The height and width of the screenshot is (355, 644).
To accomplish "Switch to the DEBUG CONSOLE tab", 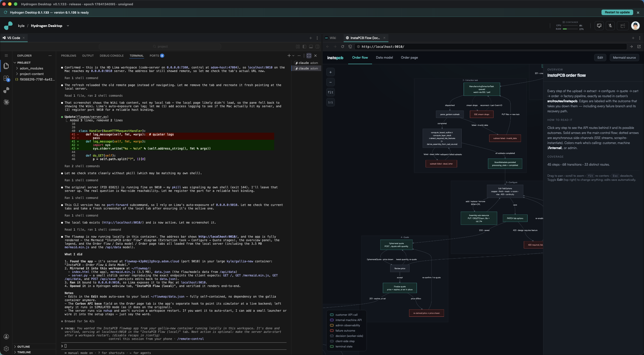I will [112, 56].
